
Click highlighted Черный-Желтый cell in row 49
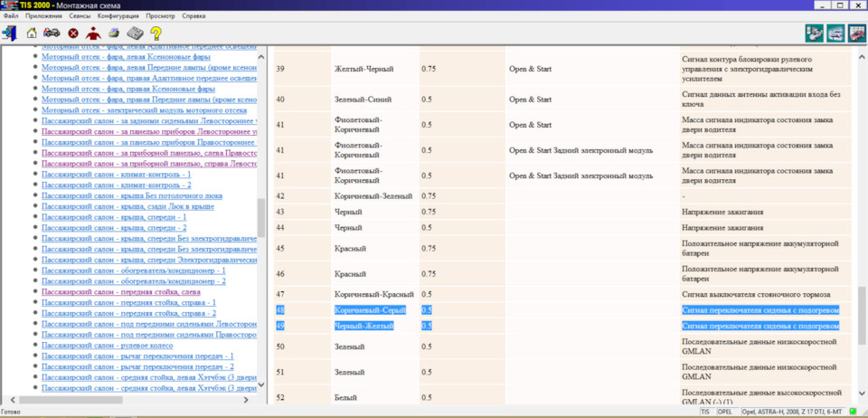(x=363, y=326)
